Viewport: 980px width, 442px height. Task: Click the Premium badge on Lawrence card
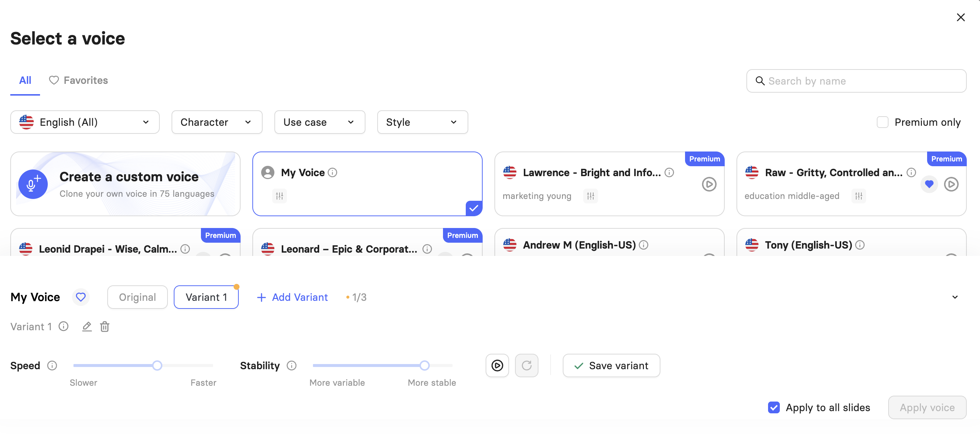(x=705, y=159)
